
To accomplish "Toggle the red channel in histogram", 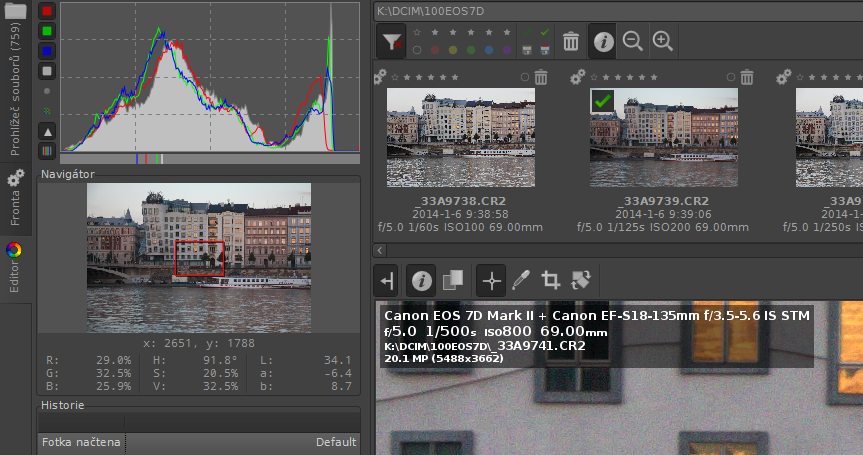I will click(x=47, y=11).
